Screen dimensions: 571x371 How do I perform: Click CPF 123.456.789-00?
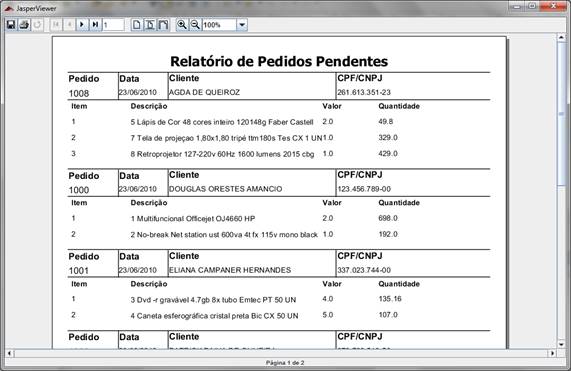364,189
